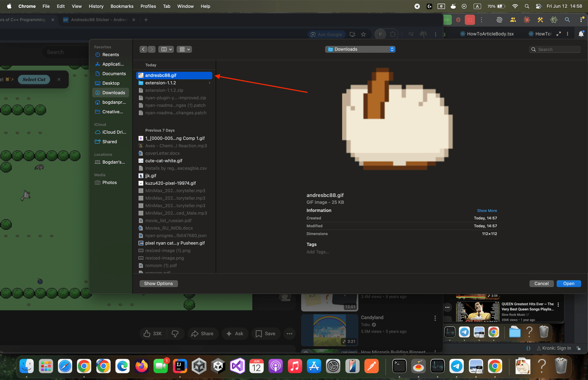Viewport: 588px width, 380px height.
Task: Open QUEEN Greatest Hits video thumbnail
Action: coord(478,312)
